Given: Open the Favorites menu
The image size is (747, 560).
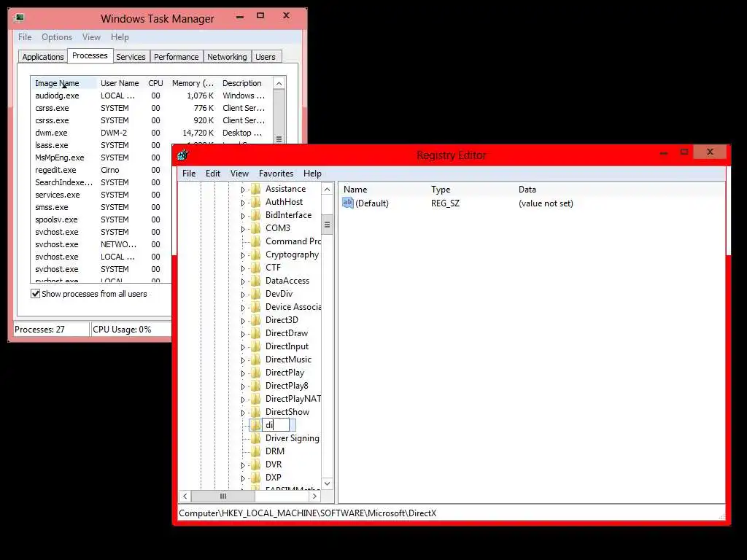Looking at the screenshot, I should [276, 174].
